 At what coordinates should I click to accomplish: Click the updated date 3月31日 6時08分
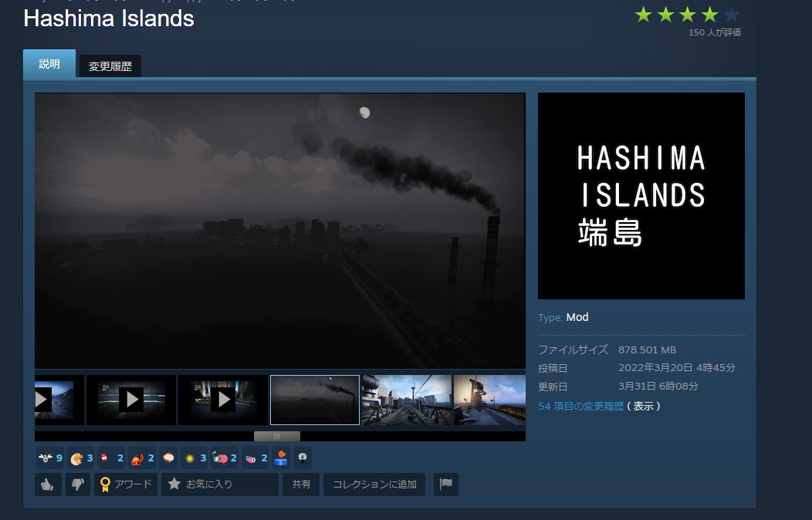[658, 387]
